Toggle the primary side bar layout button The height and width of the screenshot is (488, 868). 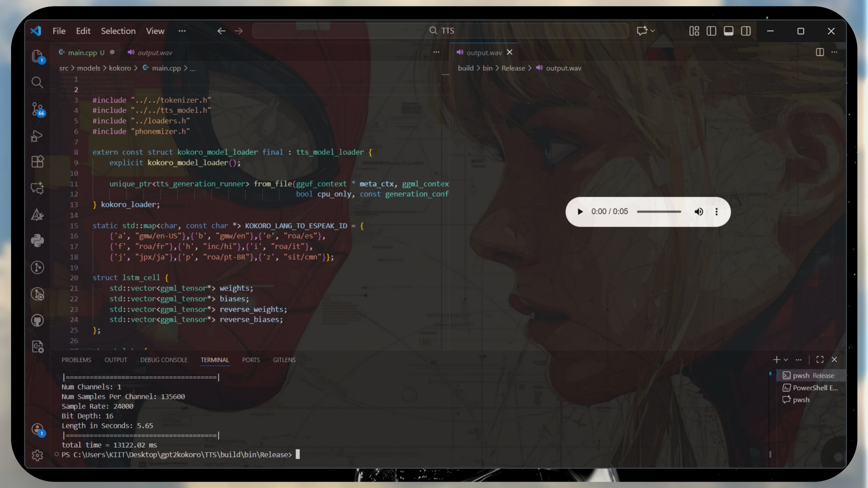pos(711,31)
